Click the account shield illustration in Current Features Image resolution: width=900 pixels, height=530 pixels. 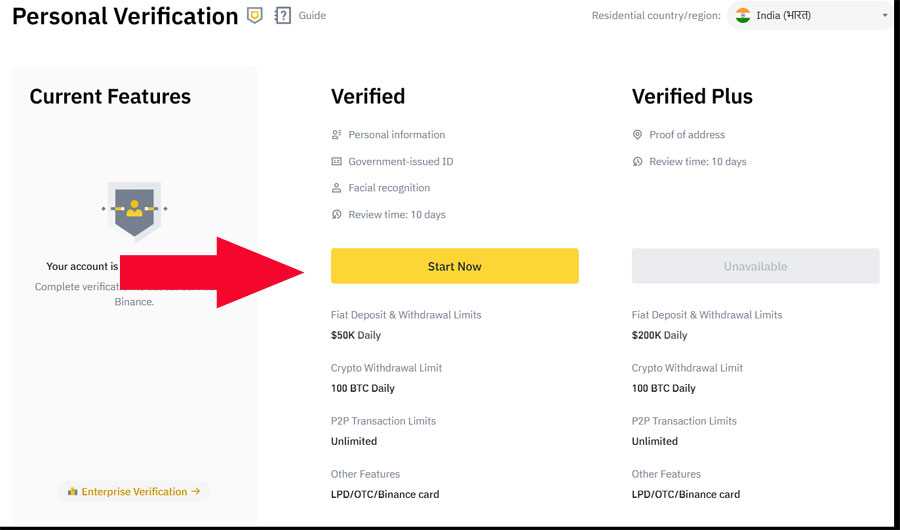click(x=134, y=209)
